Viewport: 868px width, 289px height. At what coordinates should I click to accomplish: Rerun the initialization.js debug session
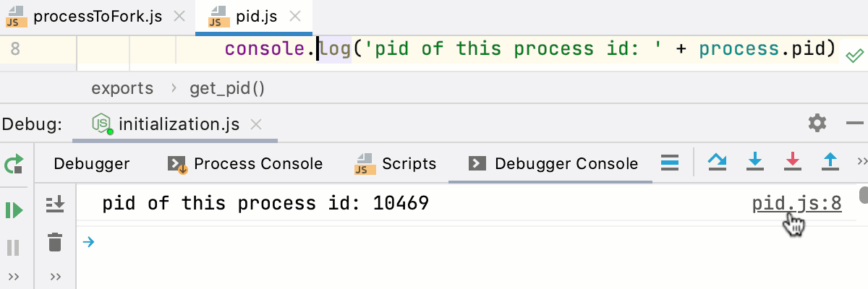tap(14, 165)
